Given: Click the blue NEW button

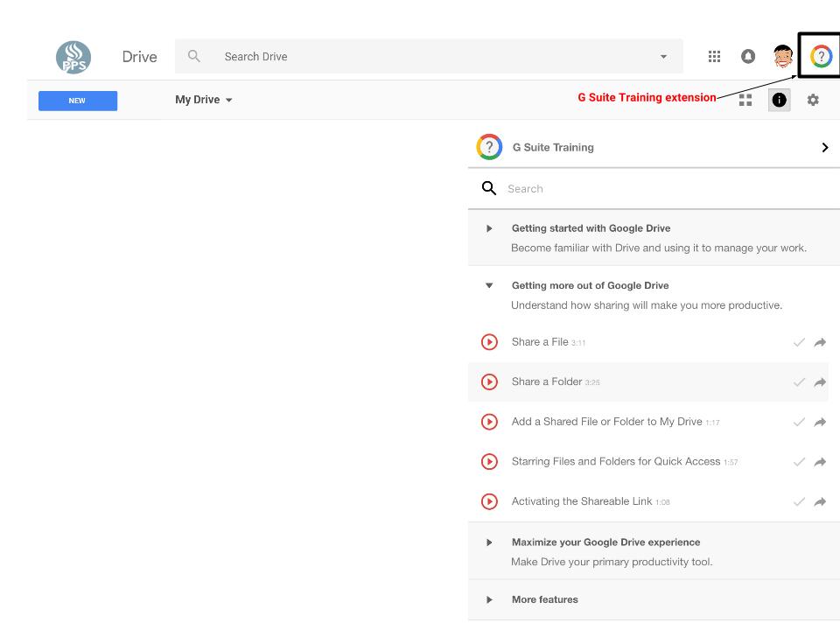Looking at the screenshot, I should point(78,101).
